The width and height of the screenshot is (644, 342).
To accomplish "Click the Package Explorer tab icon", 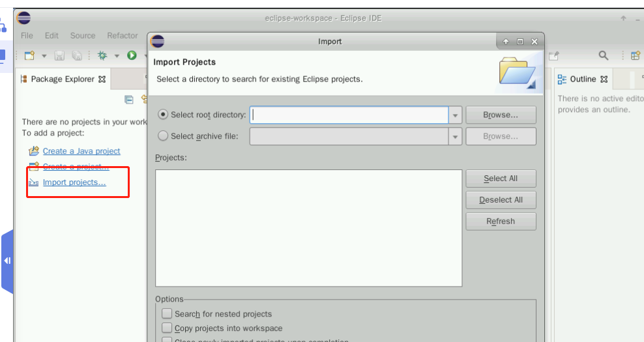I will click(24, 79).
